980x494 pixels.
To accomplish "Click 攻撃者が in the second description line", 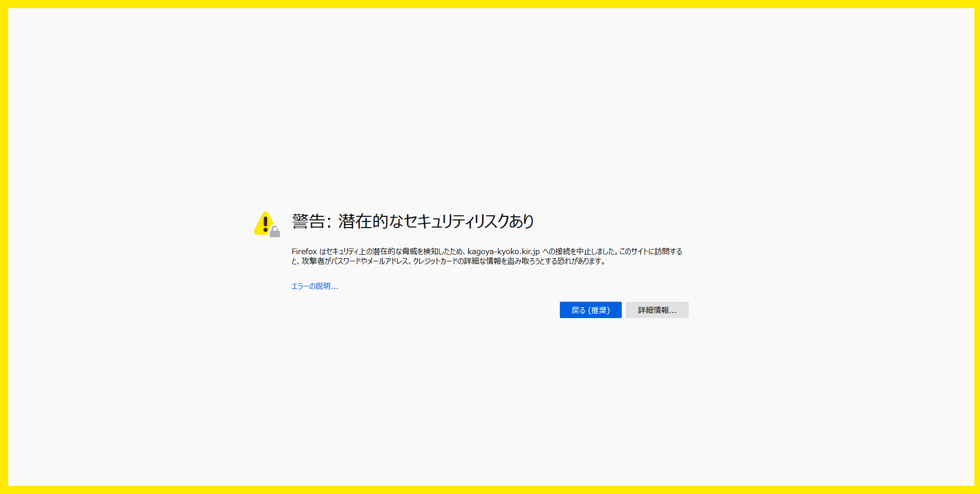I will (x=316, y=261).
